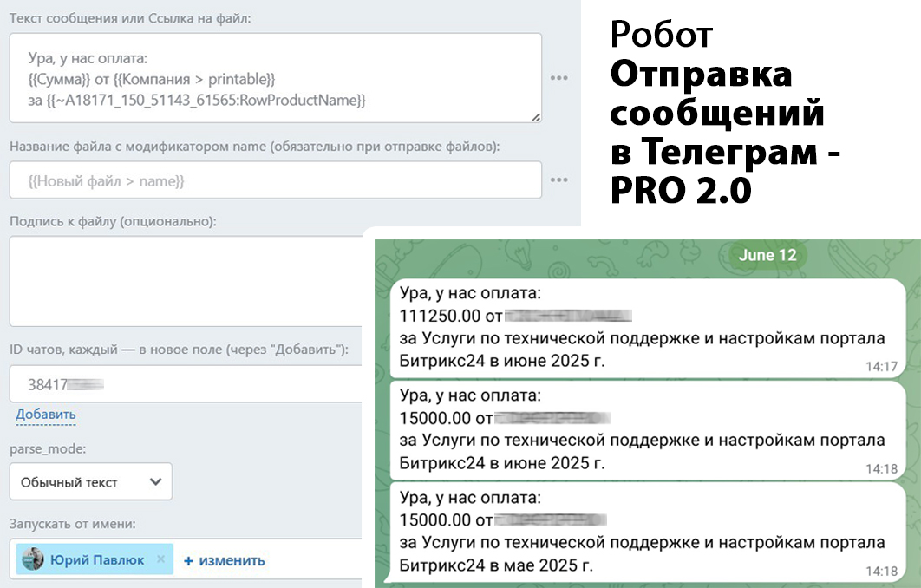Screen dimensions: 921x588
Task: Click the 14:17 message timestamp
Action: coord(881,367)
